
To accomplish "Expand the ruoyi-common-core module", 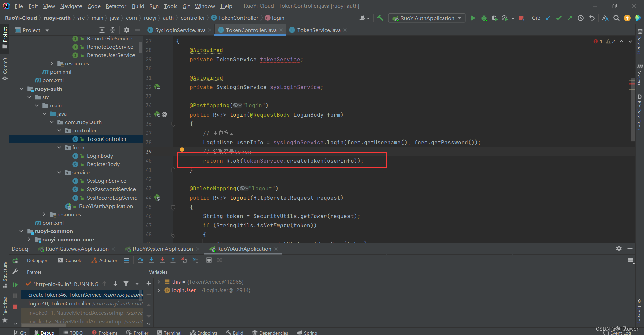I will 29,239.
